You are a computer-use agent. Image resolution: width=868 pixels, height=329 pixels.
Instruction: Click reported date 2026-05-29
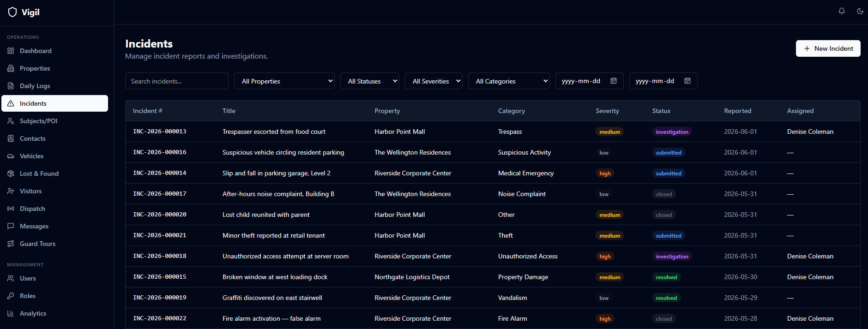click(x=741, y=298)
